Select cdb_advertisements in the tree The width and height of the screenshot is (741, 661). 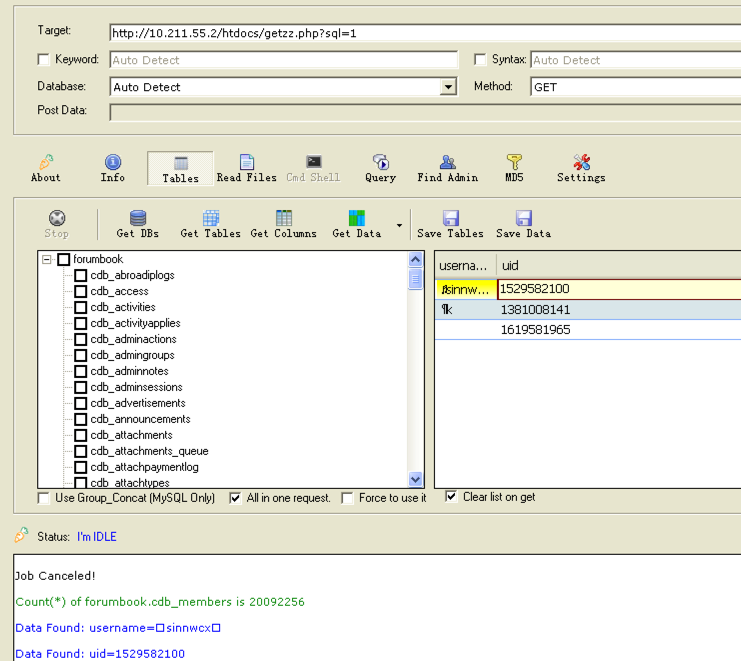point(138,403)
